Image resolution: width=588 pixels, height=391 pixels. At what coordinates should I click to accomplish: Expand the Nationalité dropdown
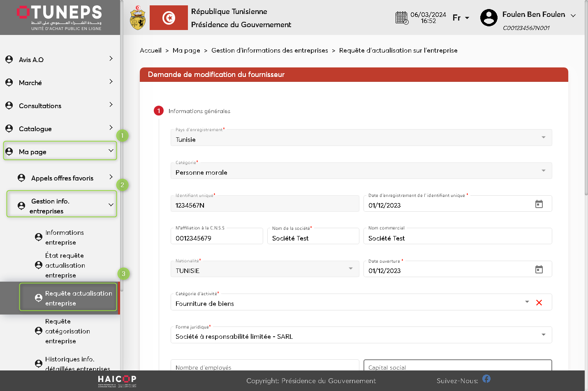tap(350, 269)
